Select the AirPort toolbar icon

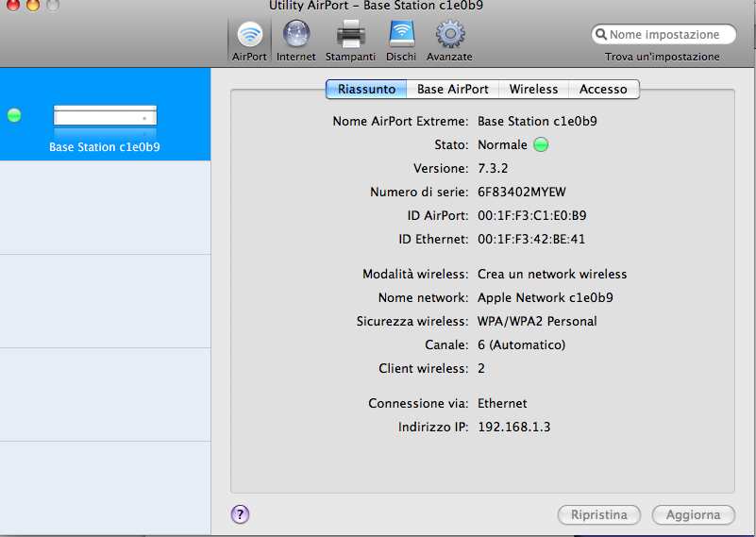click(x=249, y=35)
